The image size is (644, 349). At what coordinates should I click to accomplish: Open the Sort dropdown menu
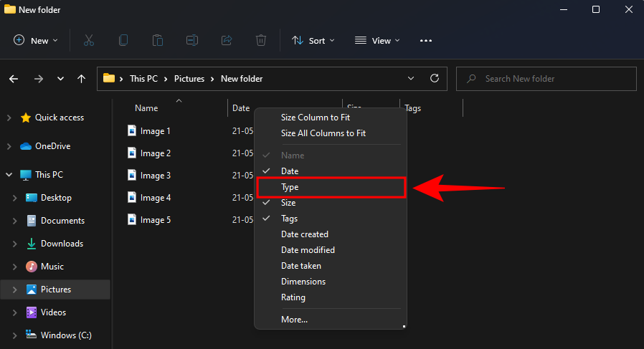[x=313, y=41]
